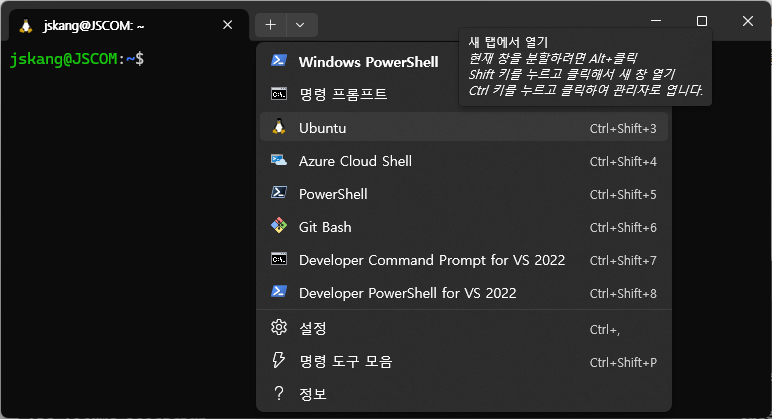This screenshot has width=772, height=419.
Task: Open the PowerShell profile
Action: [x=464, y=193]
